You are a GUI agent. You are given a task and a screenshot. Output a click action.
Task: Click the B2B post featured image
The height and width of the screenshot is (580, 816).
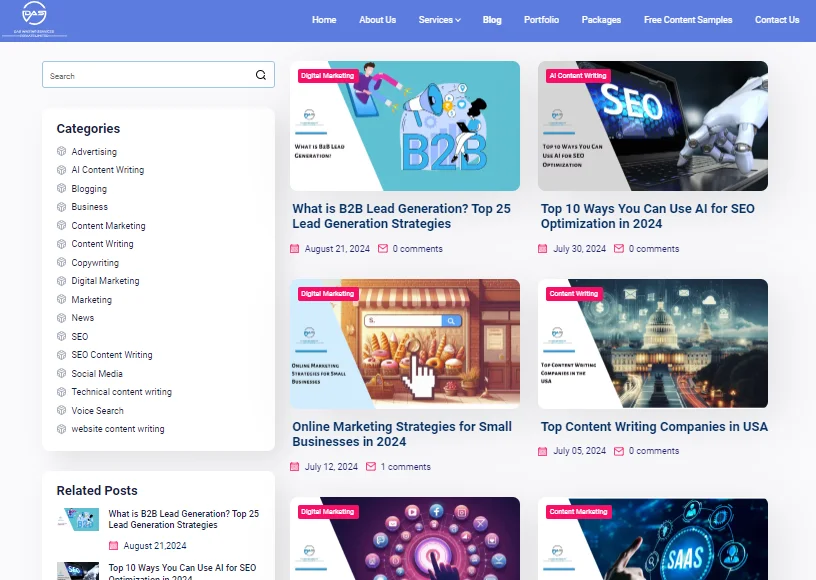coord(405,126)
